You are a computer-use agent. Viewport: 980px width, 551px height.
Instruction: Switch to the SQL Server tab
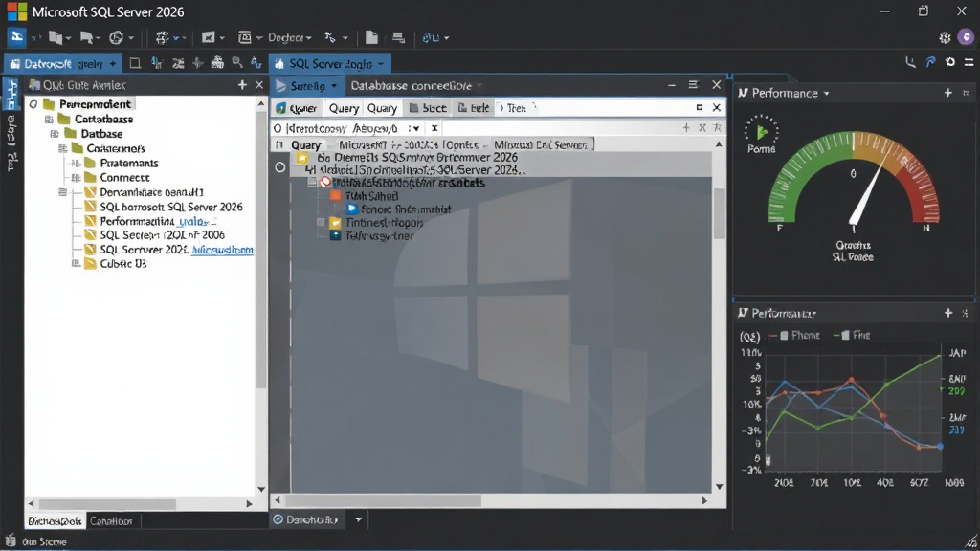tap(329, 64)
